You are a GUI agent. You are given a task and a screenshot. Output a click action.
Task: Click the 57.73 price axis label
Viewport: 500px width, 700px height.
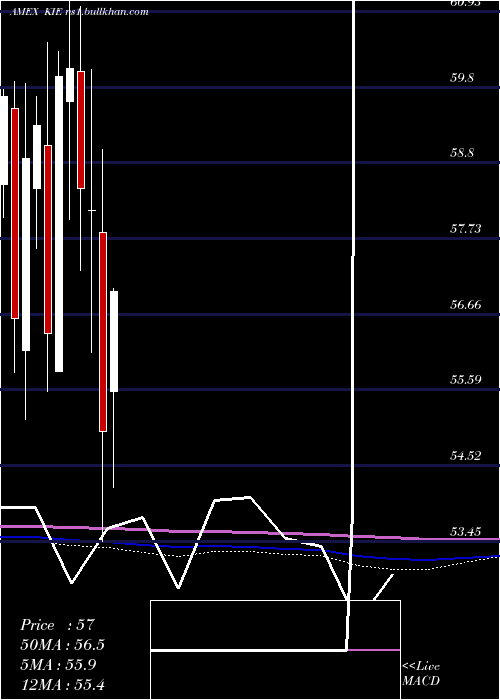(x=465, y=229)
